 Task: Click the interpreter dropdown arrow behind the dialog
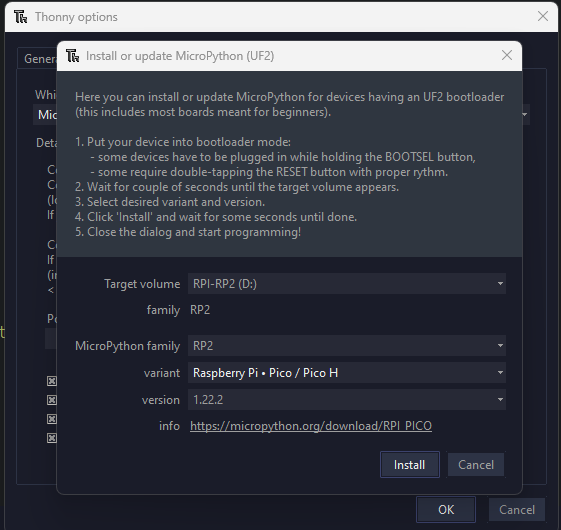[x=525, y=115]
